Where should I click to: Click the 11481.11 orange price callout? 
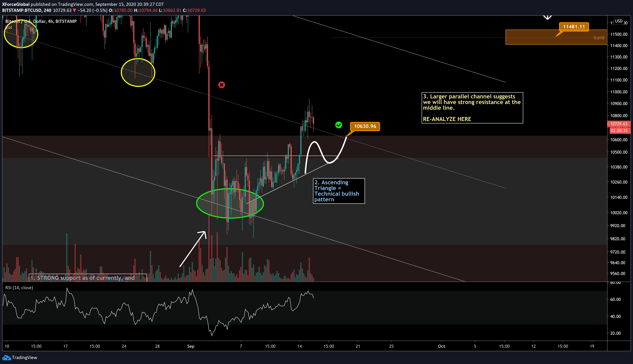click(574, 27)
